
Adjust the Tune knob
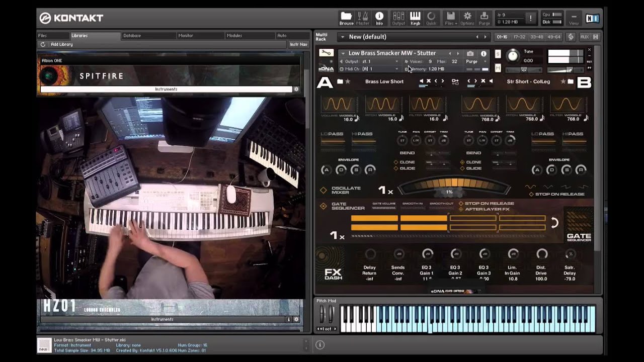[x=512, y=56]
